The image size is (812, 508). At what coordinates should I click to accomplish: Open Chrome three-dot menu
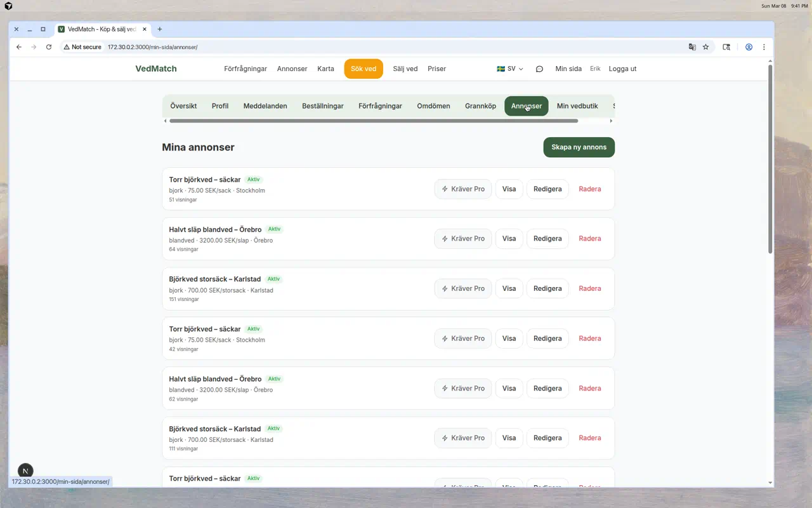click(x=764, y=47)
